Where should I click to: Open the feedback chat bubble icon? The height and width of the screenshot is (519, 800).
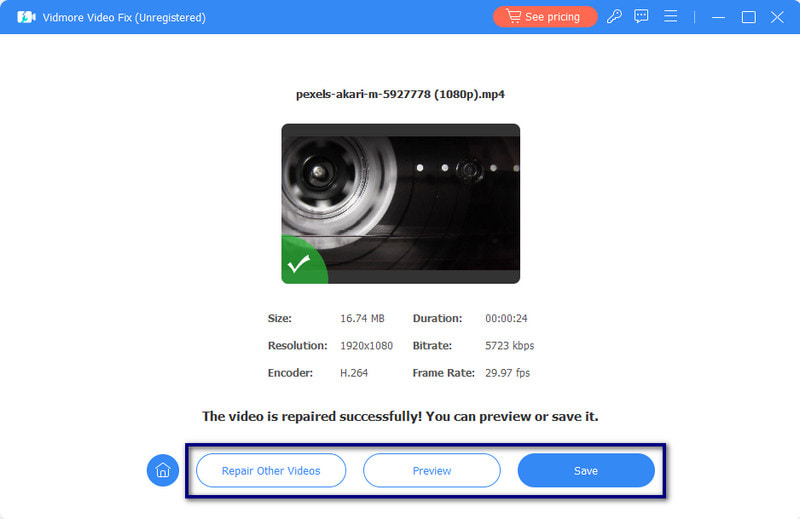642,17
